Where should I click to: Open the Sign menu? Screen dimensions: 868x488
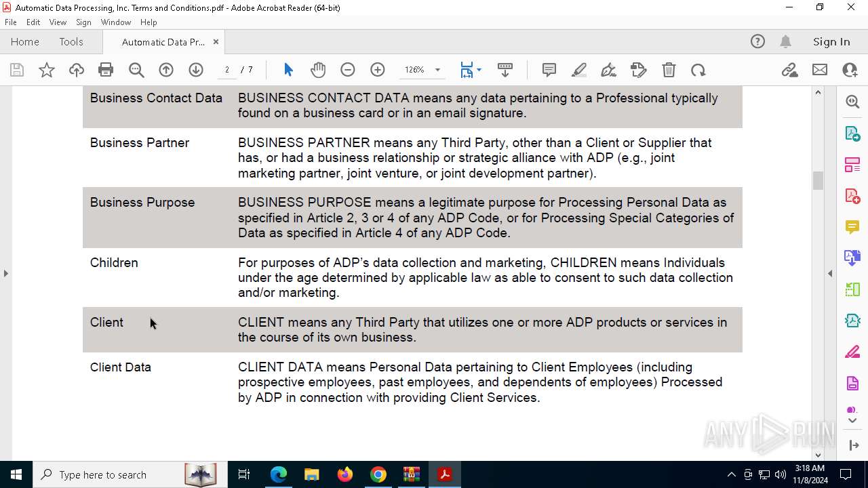(x=84, y=22)
